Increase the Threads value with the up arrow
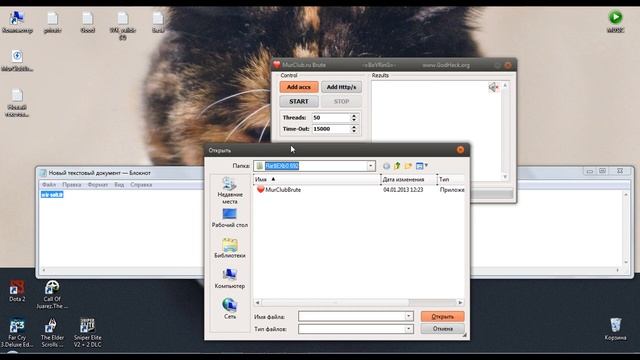640x360 pixels. tap(354, 116)
